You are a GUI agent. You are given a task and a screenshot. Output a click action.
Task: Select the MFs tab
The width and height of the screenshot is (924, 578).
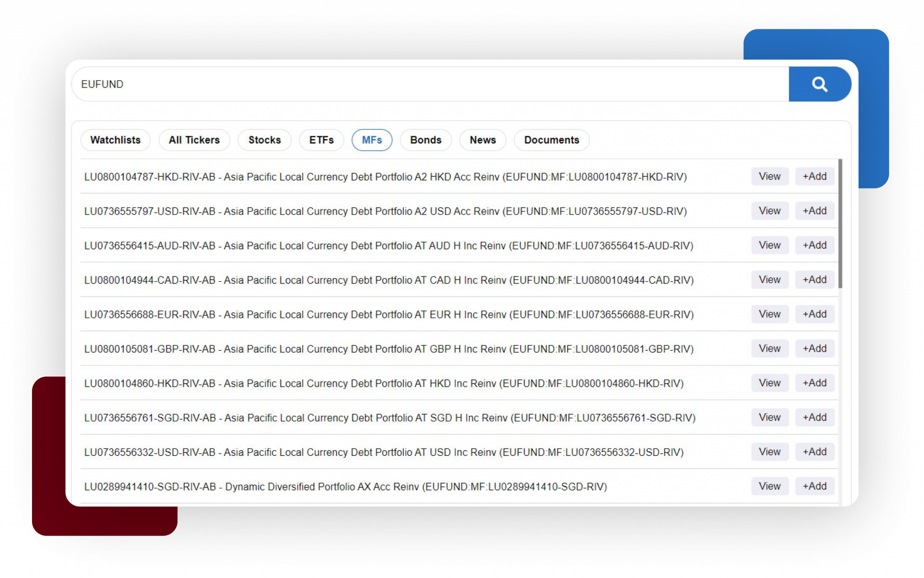click(372, 140)
